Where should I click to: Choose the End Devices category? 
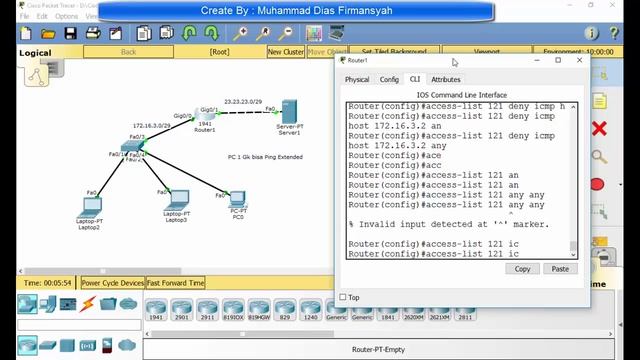[x=48, y=304]
